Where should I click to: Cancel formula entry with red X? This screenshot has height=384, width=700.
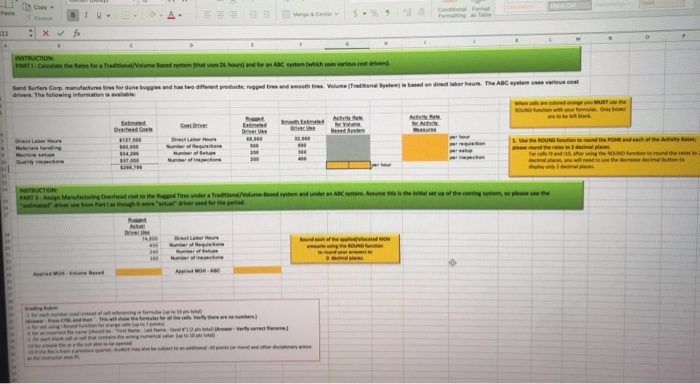click(46, 33)
